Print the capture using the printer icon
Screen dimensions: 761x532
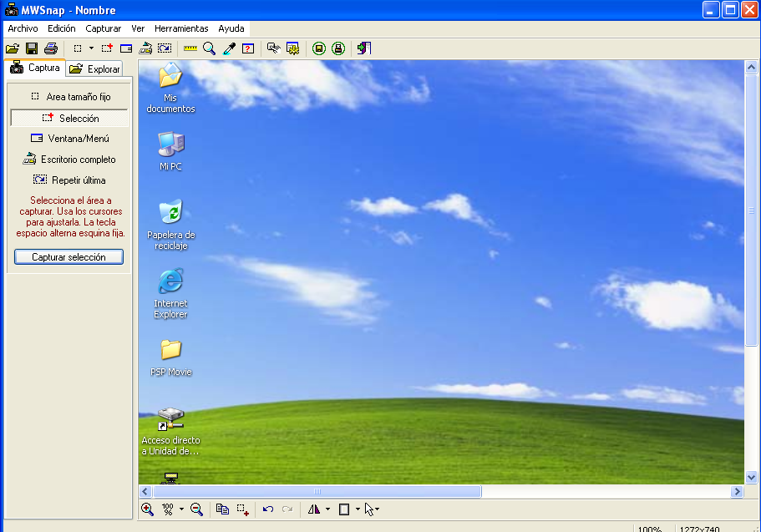point(51,48)
